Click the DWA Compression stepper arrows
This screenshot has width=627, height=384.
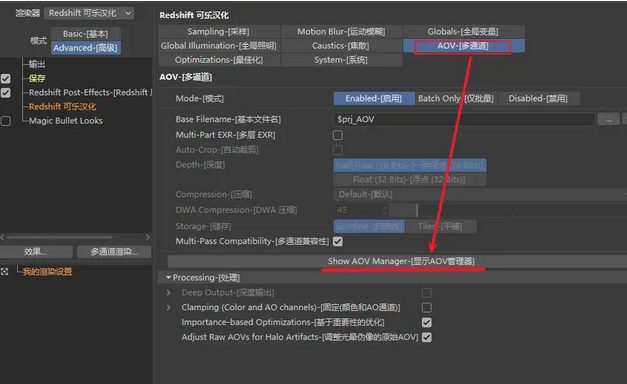tap(385, 210)
